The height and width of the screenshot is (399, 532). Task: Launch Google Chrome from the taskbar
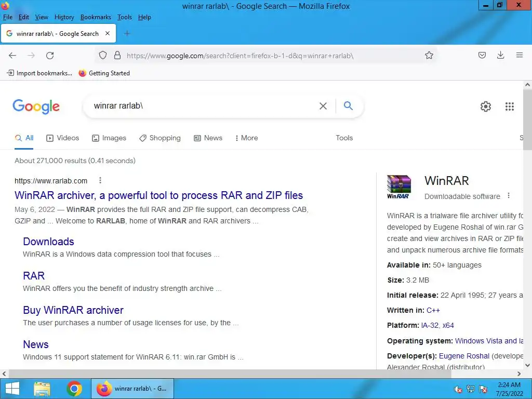click(x=74, y=389)
